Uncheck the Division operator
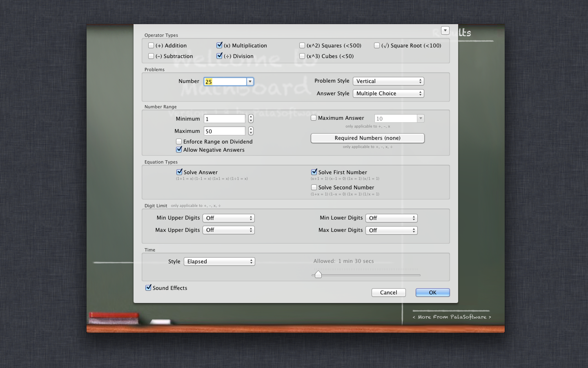This screenshot has width=588, height=368. point(219,56)
